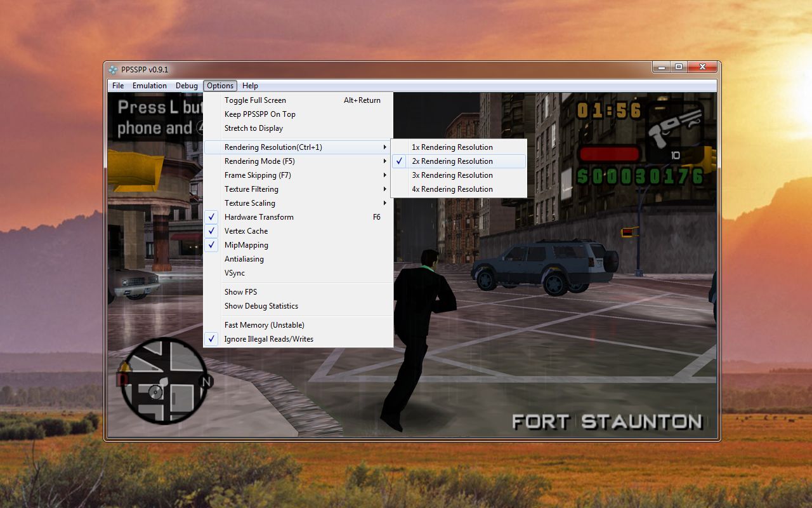Select 4x Rendering Resolution

pos(459,189)
